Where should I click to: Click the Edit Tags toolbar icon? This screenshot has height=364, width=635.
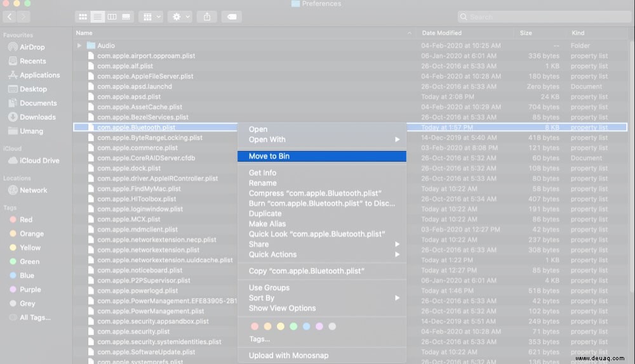pos(232,16)
